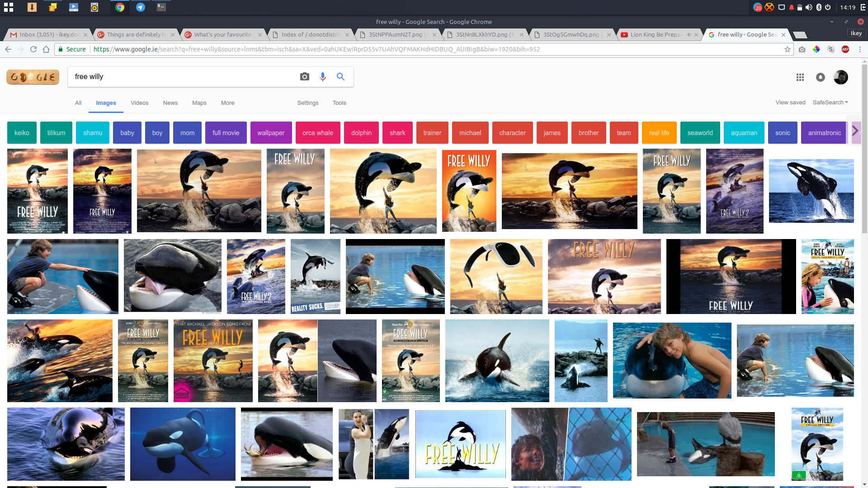This screenshot has width=868, height=488.
Task: Open the red notification bell in tray
Action: (792, 7)
